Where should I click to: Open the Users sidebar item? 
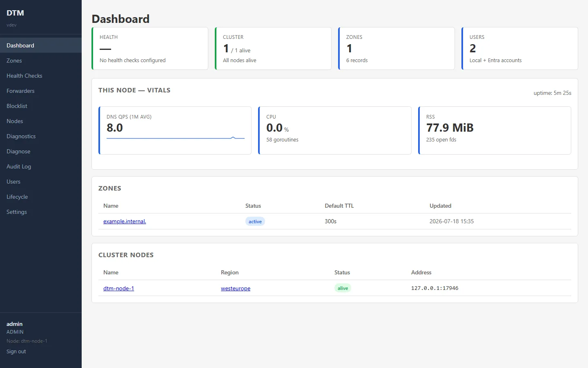click(41, 182)
